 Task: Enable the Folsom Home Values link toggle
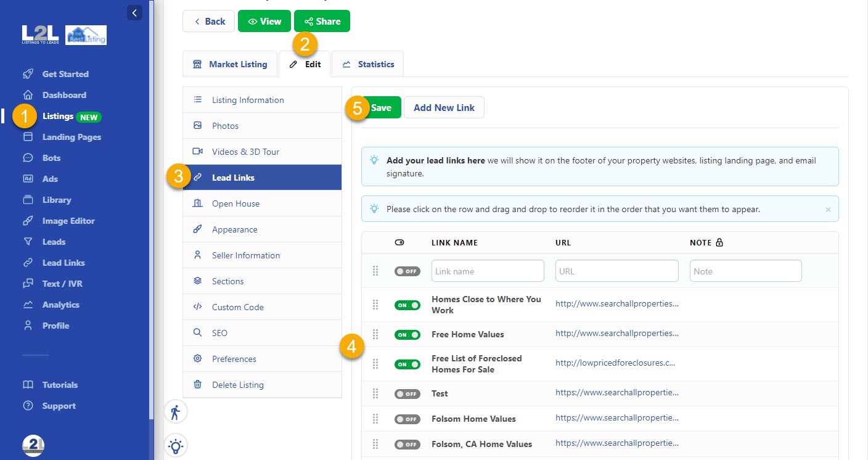pyautogui.click(x=407, y=419)
